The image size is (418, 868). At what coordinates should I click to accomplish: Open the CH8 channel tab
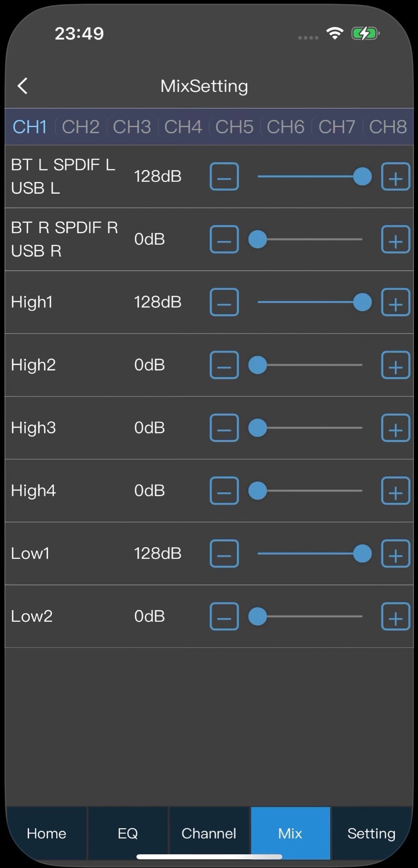[388, 127]
